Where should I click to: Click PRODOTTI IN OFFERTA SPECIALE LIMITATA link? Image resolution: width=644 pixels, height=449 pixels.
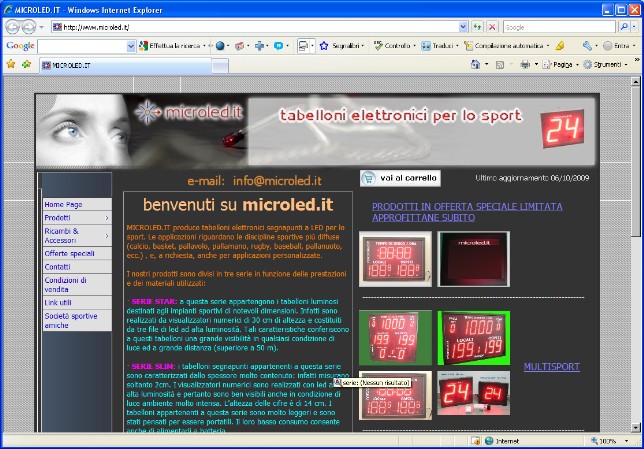point(467,212)
